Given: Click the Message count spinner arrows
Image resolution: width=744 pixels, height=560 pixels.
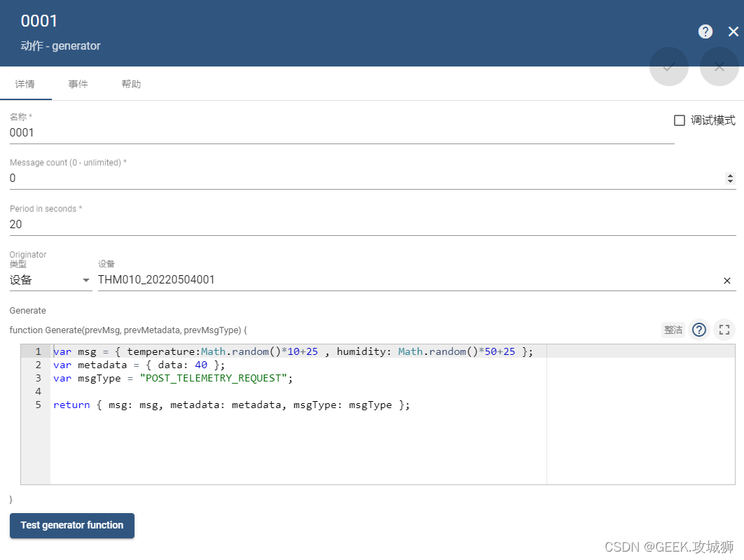Looking at the screenshot, I should [x=730, y=178].
